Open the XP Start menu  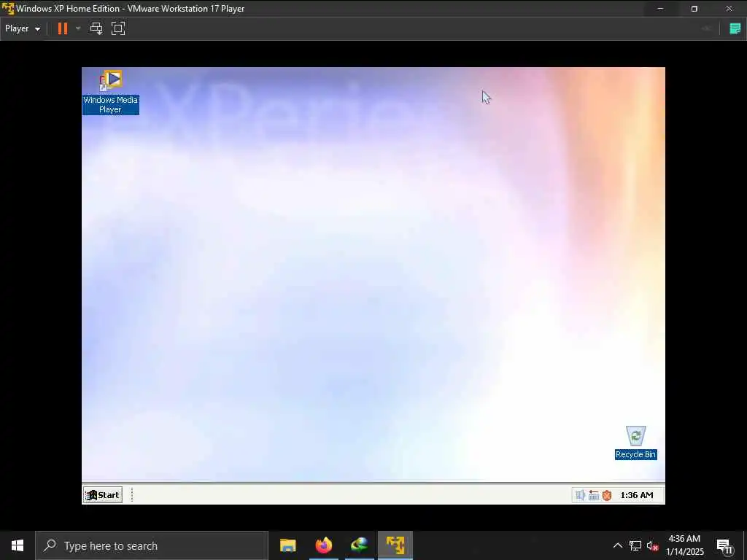[103, 495]
